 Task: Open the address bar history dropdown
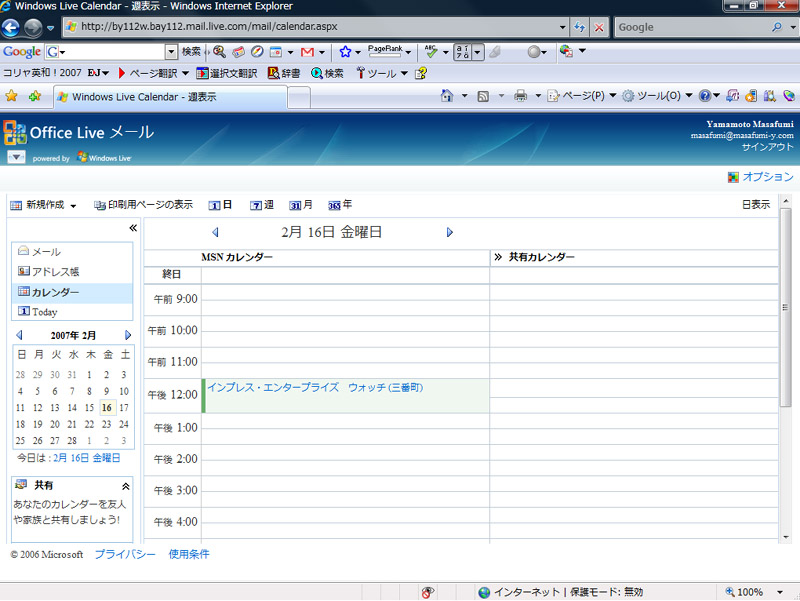coord(562,27)
